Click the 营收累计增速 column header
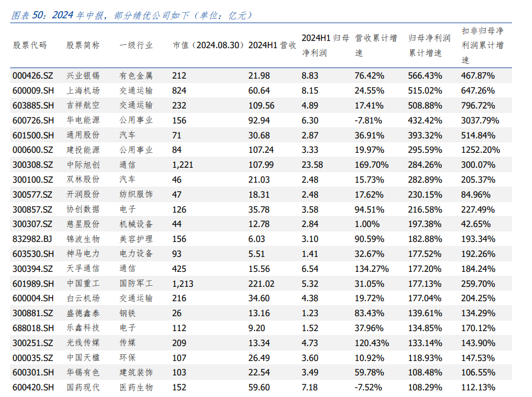Image resolution: width=532 pixels, height=397 pixels. click(x=375, y=45)
